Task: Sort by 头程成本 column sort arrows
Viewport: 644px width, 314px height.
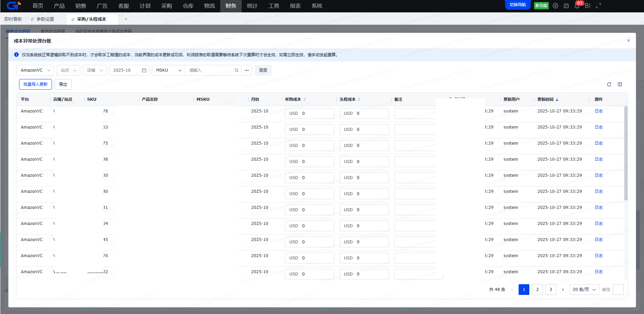Action: (359, 99)
